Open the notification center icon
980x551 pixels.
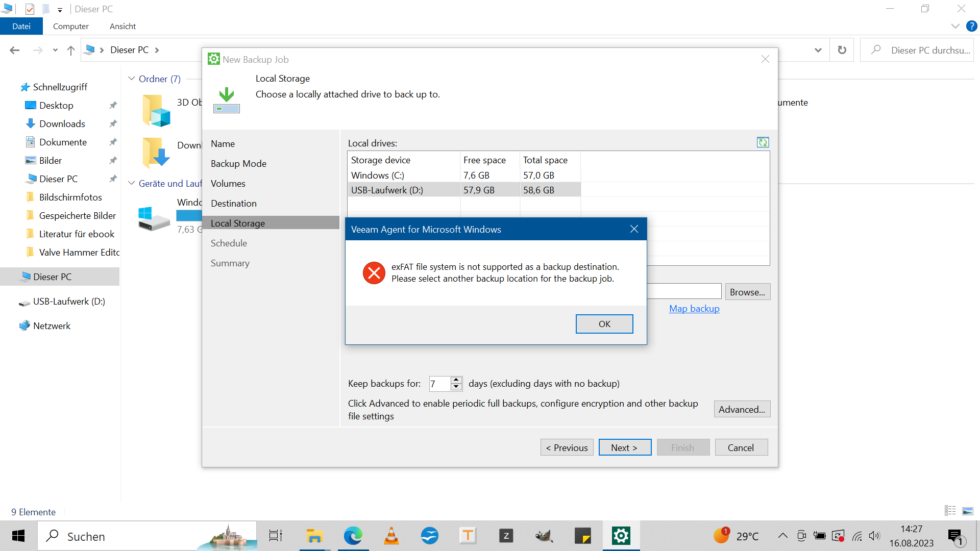tap(954, 536)
